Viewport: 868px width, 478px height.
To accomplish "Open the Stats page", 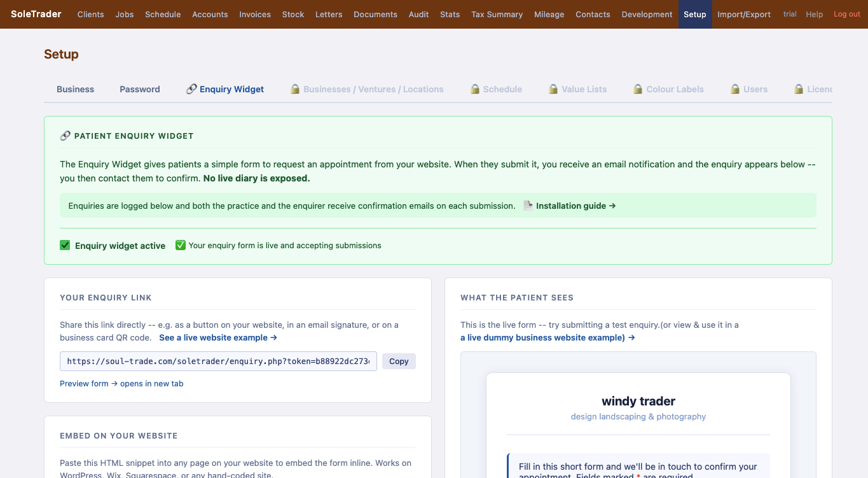I will (x=450, y=14).
